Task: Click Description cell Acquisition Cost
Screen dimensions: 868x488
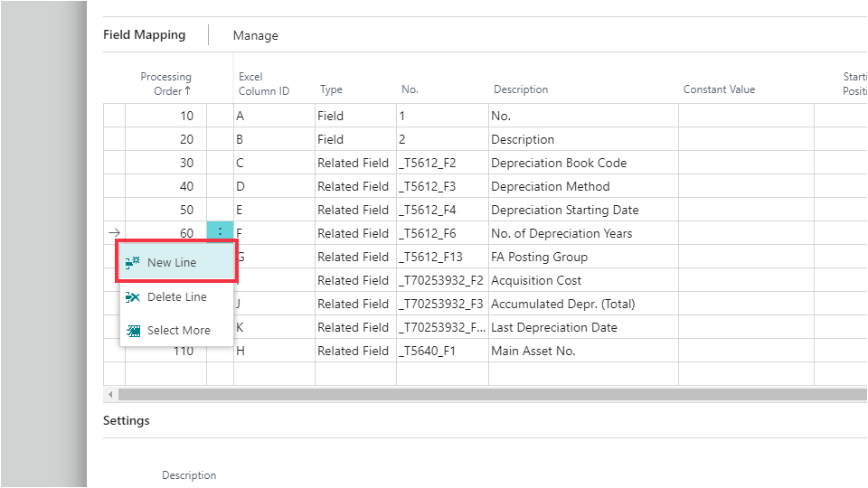Action: point(583,280)
